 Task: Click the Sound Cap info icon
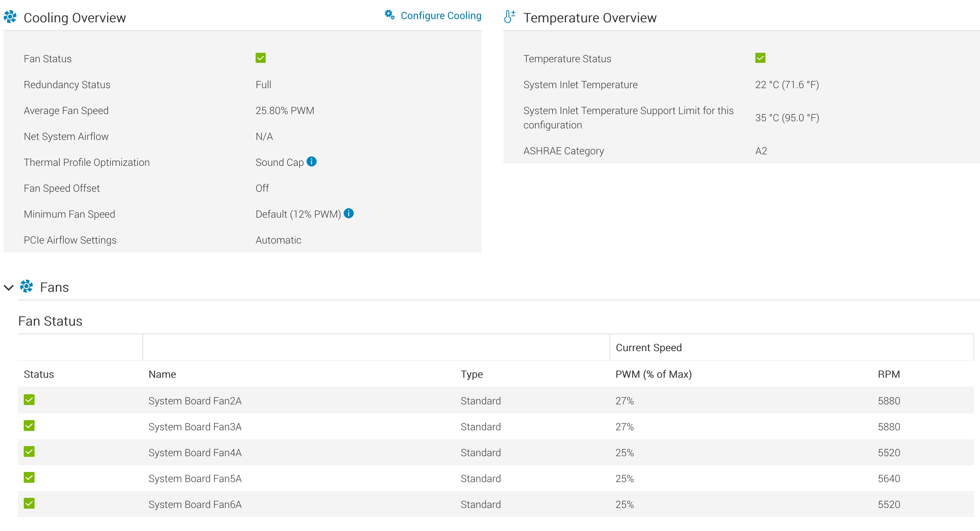311,162
